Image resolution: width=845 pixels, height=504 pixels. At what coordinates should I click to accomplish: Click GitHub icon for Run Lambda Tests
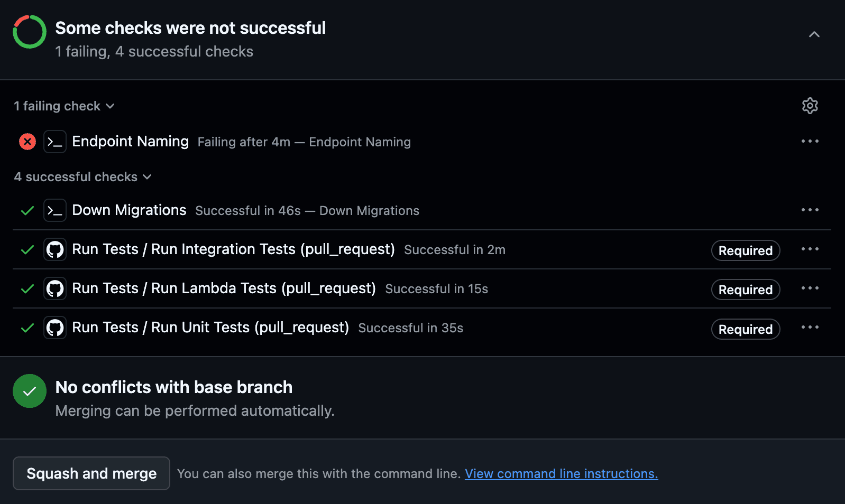(55, 288)
